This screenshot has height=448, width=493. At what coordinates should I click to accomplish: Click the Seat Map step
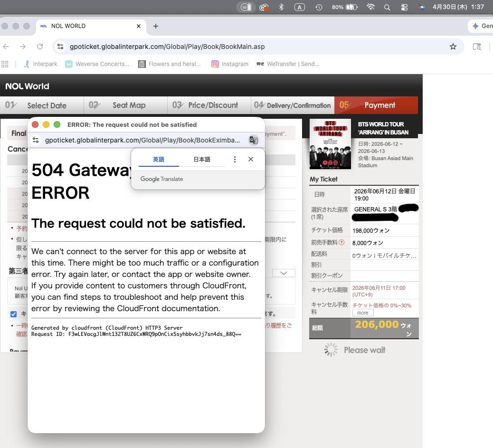125,105
